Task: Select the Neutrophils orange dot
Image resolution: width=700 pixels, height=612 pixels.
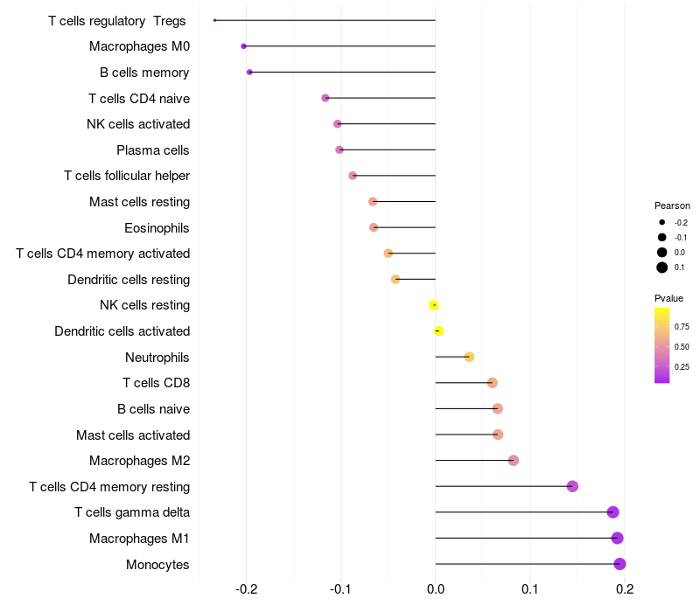Action: pyautogui.click(x=469, y=357)
